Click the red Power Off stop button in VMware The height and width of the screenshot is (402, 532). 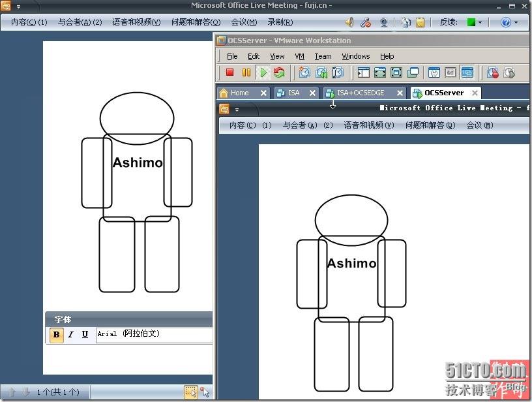point(229,72)
